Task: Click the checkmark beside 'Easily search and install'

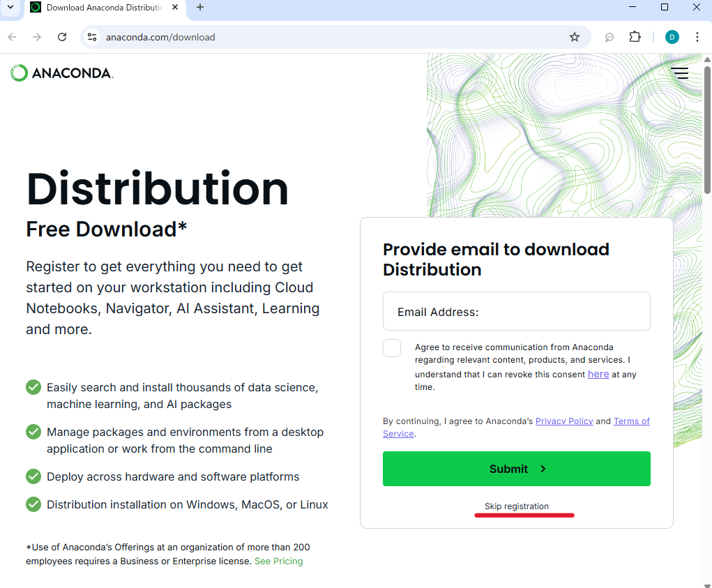Action: 33,387
